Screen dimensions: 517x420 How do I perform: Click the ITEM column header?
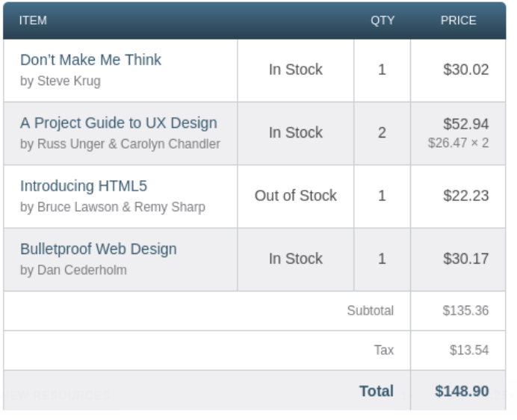33,21
